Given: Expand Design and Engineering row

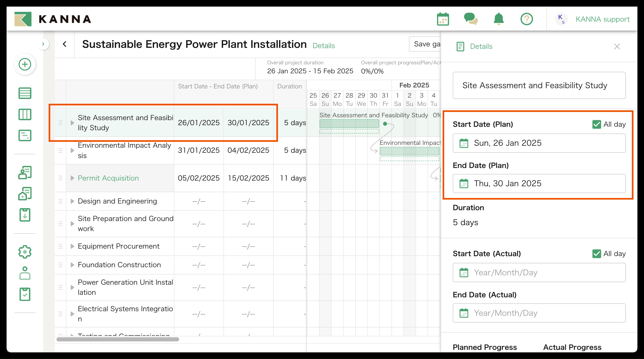Looking at the screenshot, I should [x=72, y=201].
